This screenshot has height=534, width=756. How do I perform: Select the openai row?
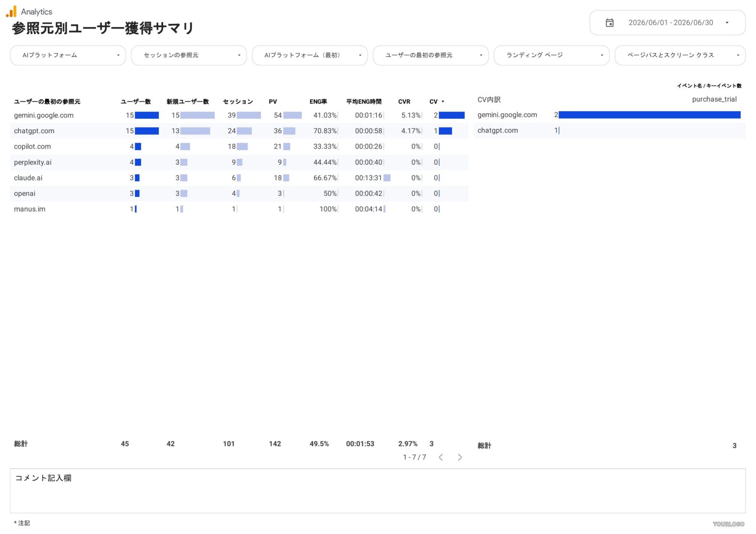click(239, 194)
